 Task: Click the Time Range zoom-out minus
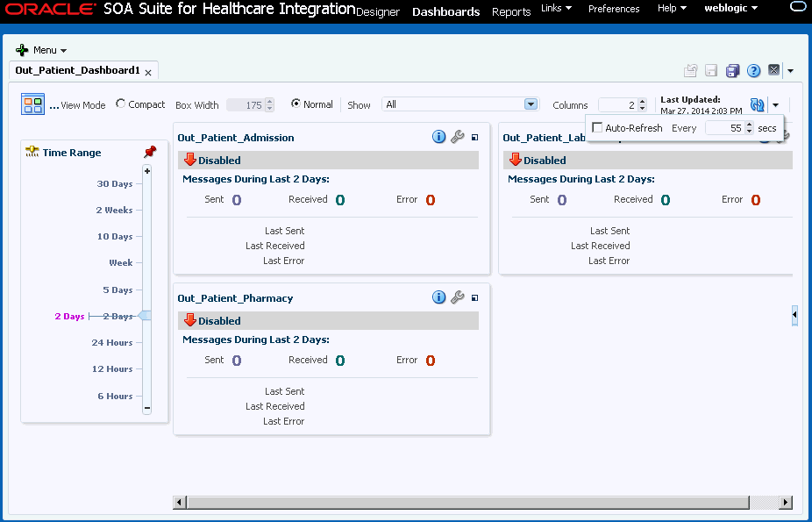(147, 408)
